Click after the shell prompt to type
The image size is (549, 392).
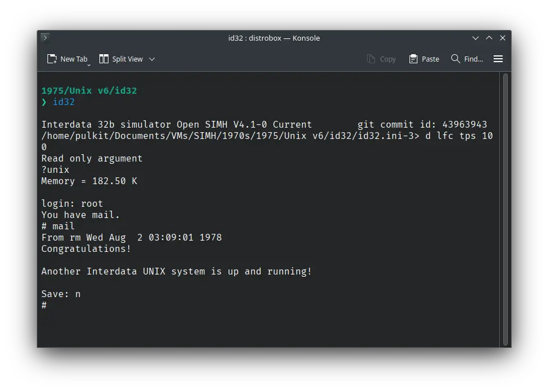click(x=54, y=305)
